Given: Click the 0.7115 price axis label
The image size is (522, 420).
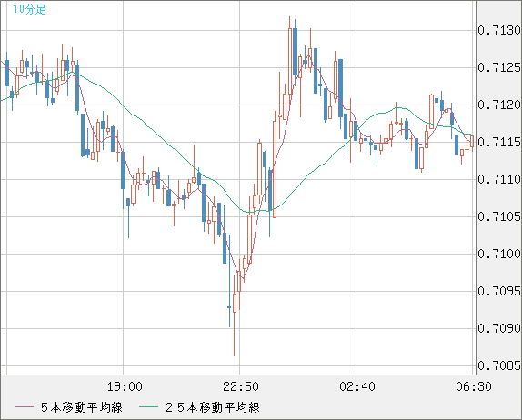Looking at the screenshot, I should (x=499, y=143).
